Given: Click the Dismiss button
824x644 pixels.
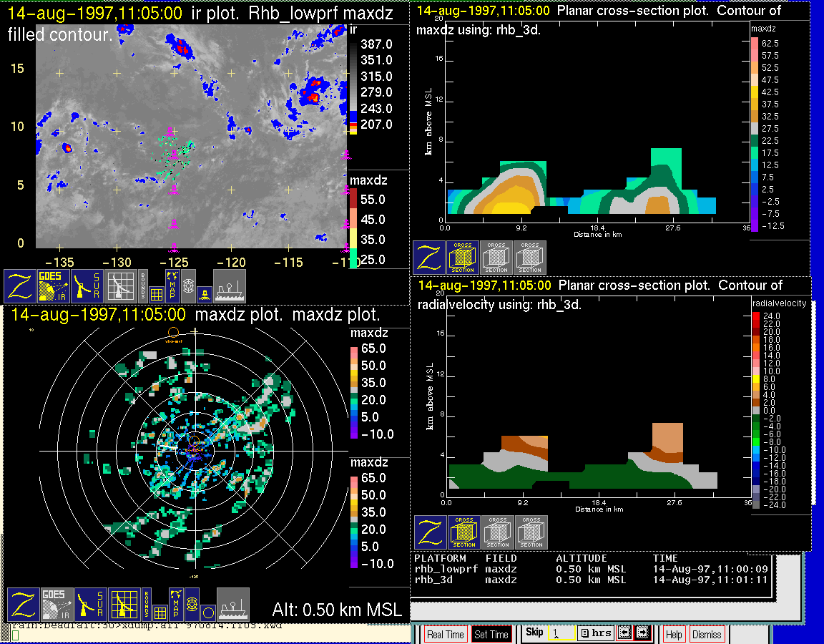Looking at the screenshot, I should click(x=707, y=635).
